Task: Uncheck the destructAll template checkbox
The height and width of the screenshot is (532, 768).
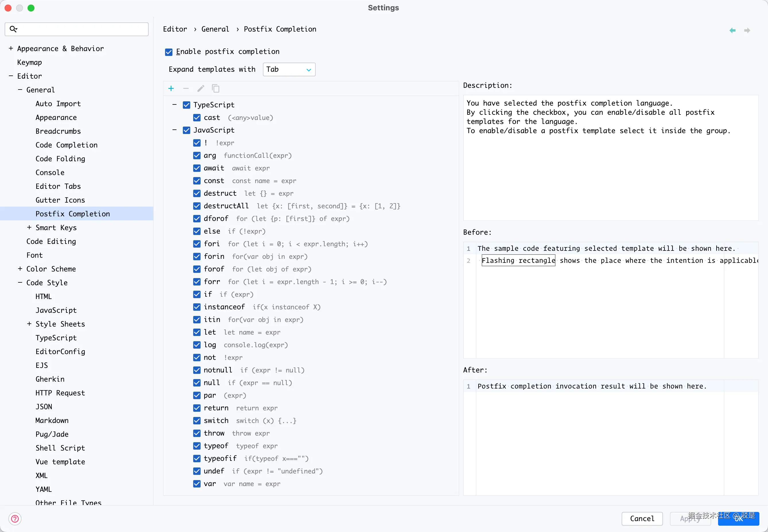Action: click(197, 206)
